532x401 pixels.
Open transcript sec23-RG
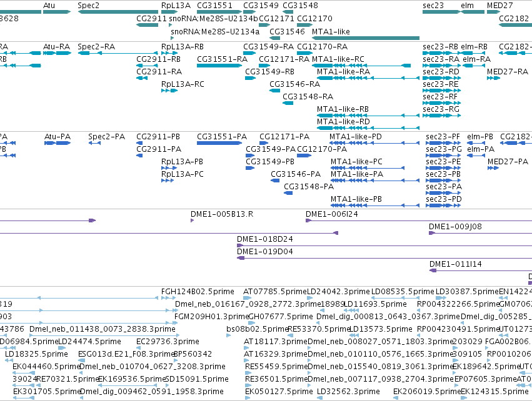(x=441, y=116)
